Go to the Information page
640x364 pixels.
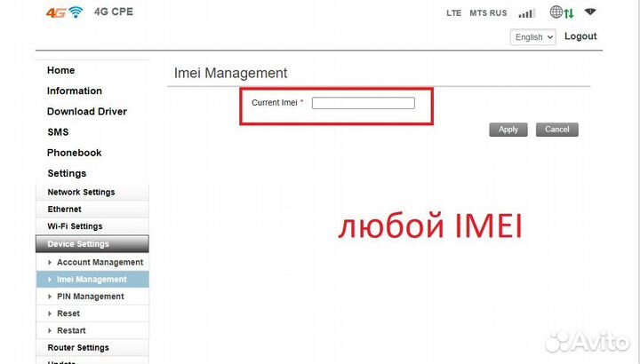pyautogui.click(x=74, y=91)
